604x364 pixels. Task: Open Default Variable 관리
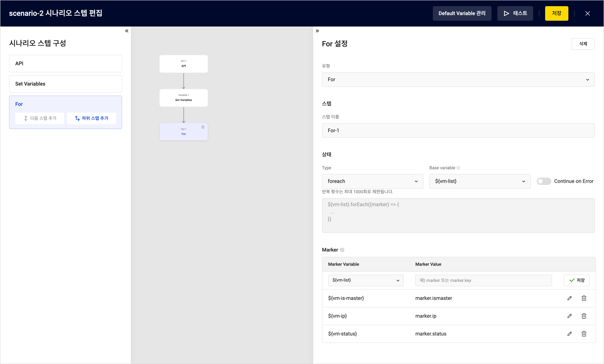click(x=462, y=13)
